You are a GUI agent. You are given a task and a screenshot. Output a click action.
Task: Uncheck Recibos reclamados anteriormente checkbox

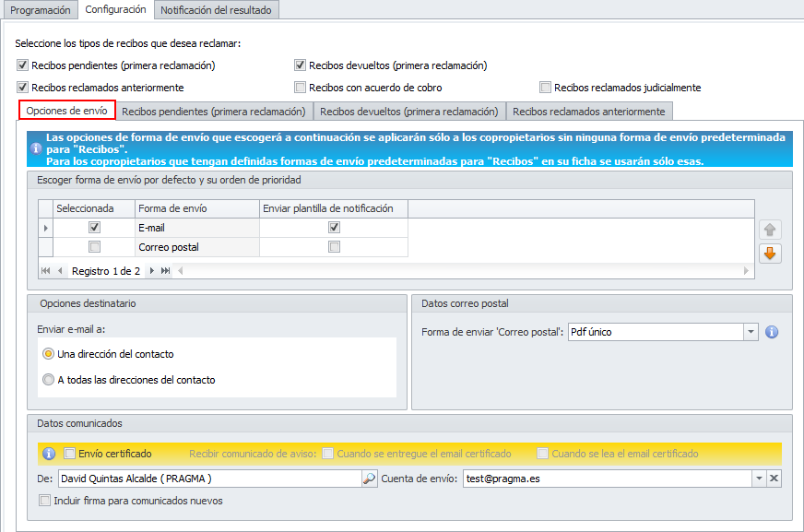click(x=22, y=87)
